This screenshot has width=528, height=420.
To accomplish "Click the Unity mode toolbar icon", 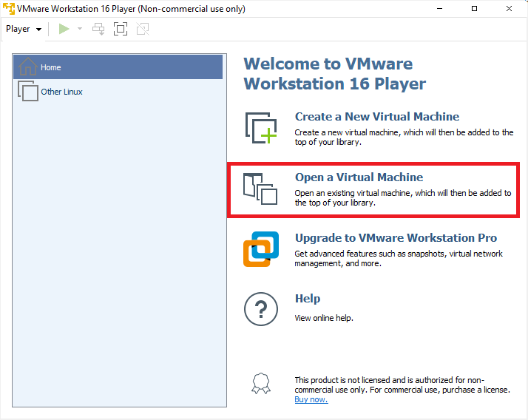I will (x=142, y=29).
